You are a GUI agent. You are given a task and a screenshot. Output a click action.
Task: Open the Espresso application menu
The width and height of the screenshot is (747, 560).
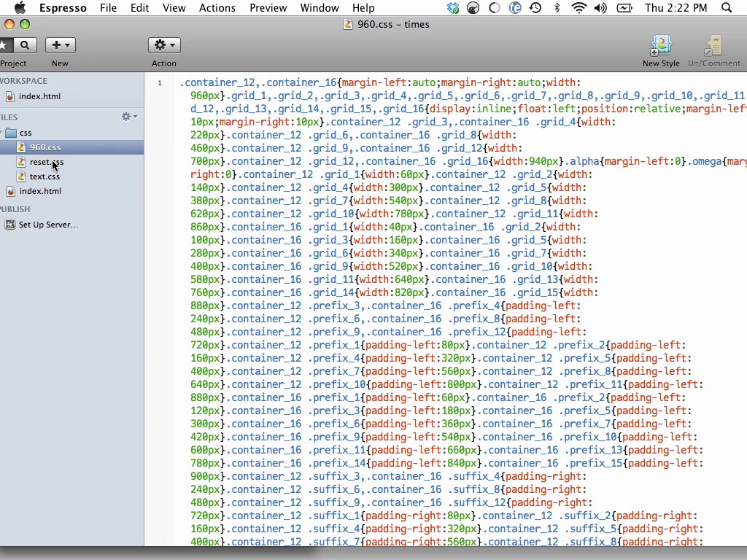coord(63,8)
